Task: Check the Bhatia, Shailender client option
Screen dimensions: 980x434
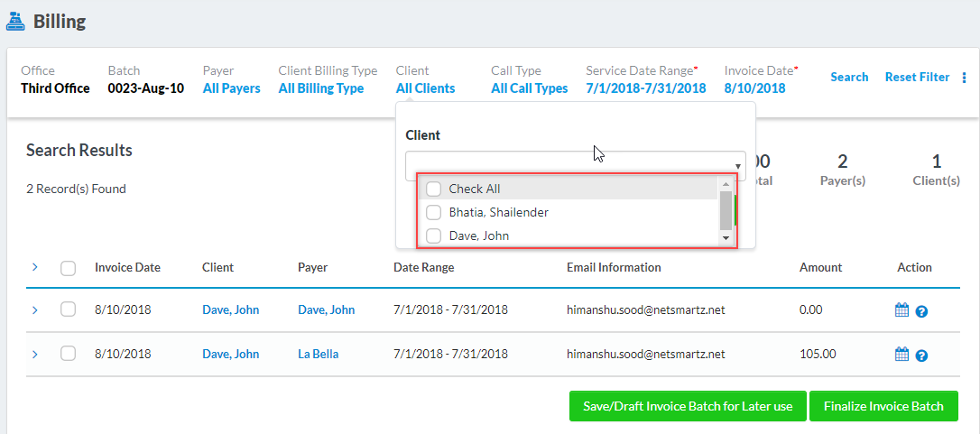Action: [x=434, y=212]
